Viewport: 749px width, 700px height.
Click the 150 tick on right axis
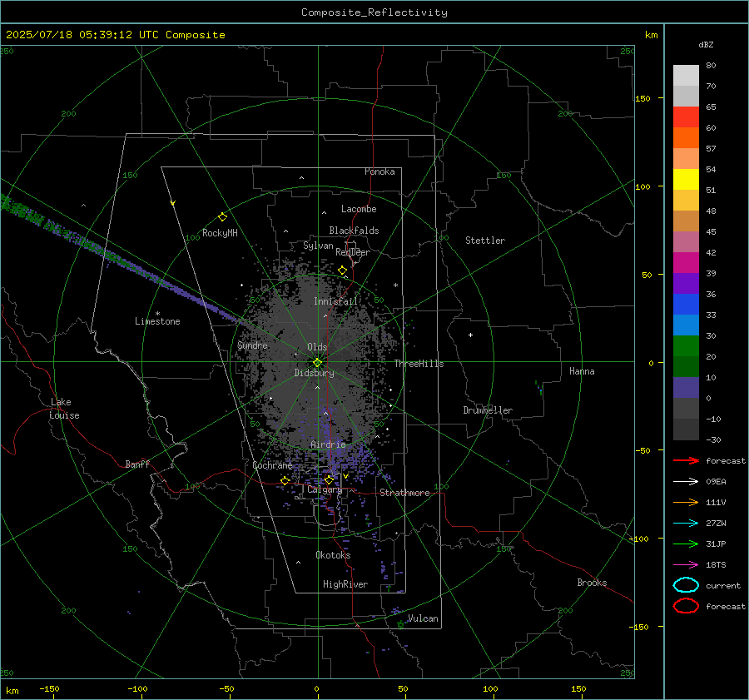pyautogui.click(x=642, y=98)
